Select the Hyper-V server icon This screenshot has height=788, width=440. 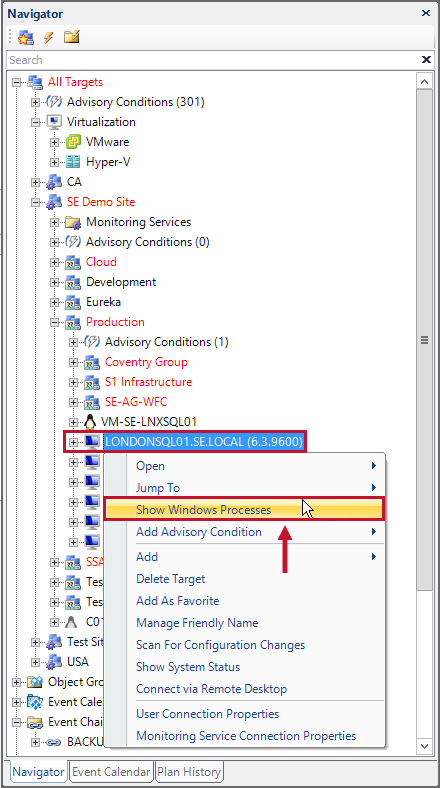pos(74,162)
